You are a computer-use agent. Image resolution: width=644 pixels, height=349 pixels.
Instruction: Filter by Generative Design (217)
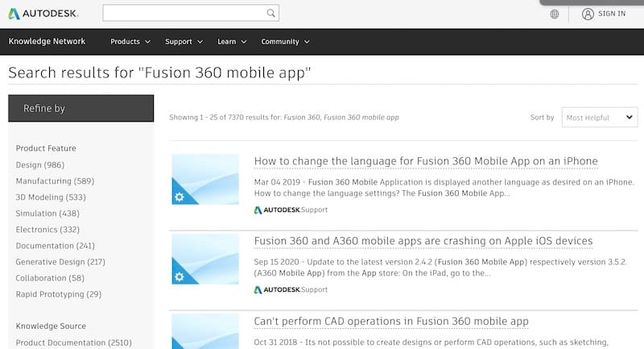60,262
